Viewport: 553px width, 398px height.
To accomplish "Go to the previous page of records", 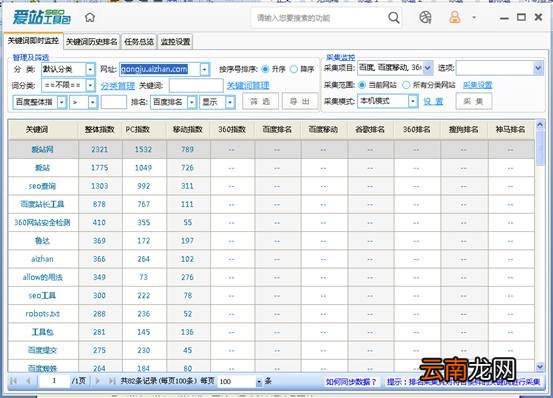I will click(28, 381).
